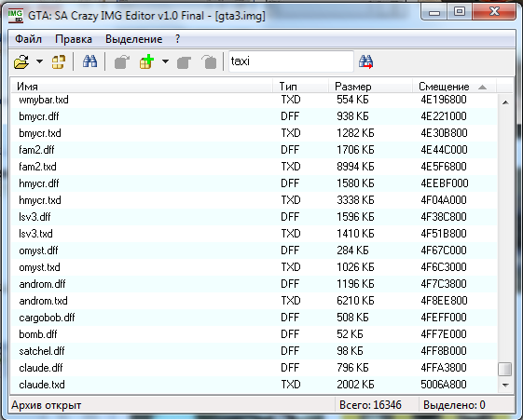Open the Файл menu

click(28, 39)
